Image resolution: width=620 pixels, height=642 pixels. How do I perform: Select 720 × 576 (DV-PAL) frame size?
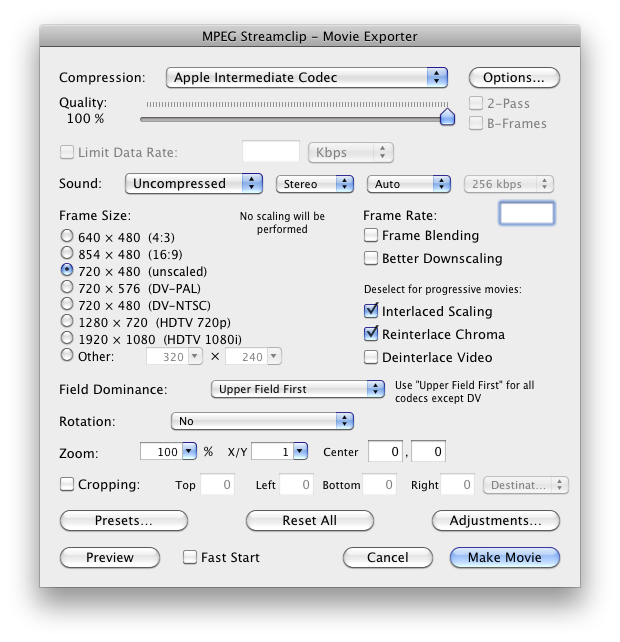tap(67, 287)
